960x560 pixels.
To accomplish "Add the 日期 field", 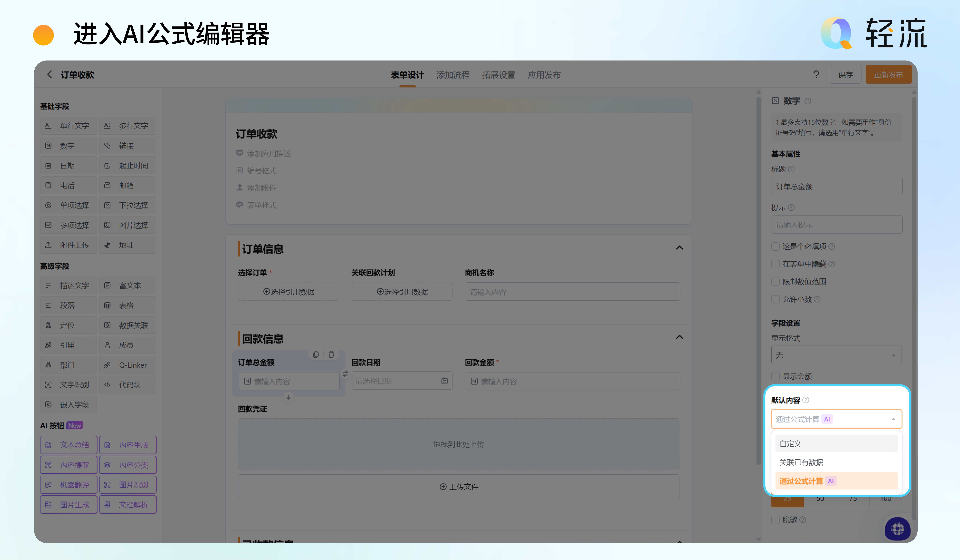I will 69,166.
